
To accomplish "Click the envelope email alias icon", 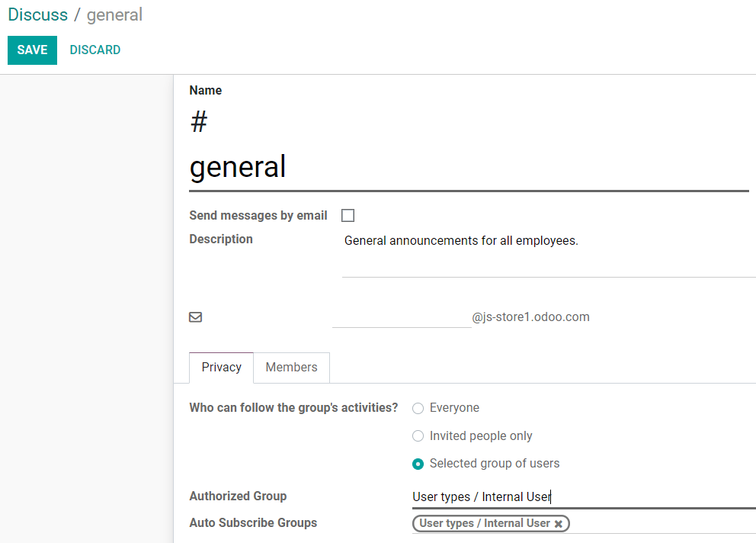I will pos(195,317).
